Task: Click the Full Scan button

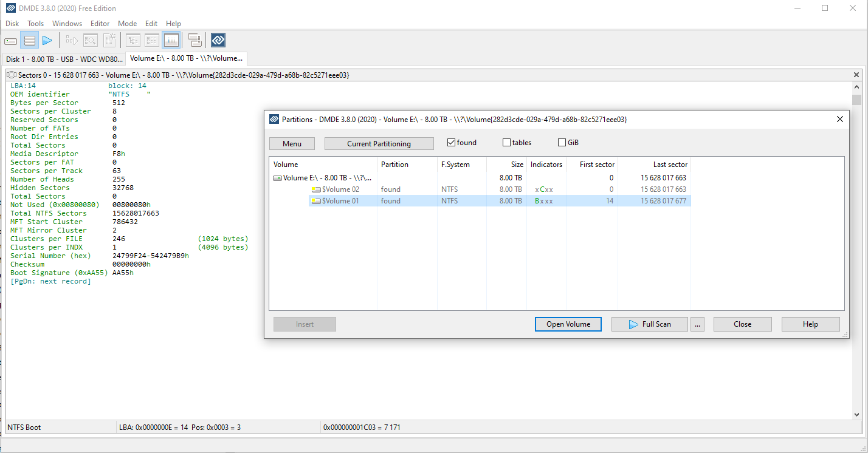Action: click(649, 324)
